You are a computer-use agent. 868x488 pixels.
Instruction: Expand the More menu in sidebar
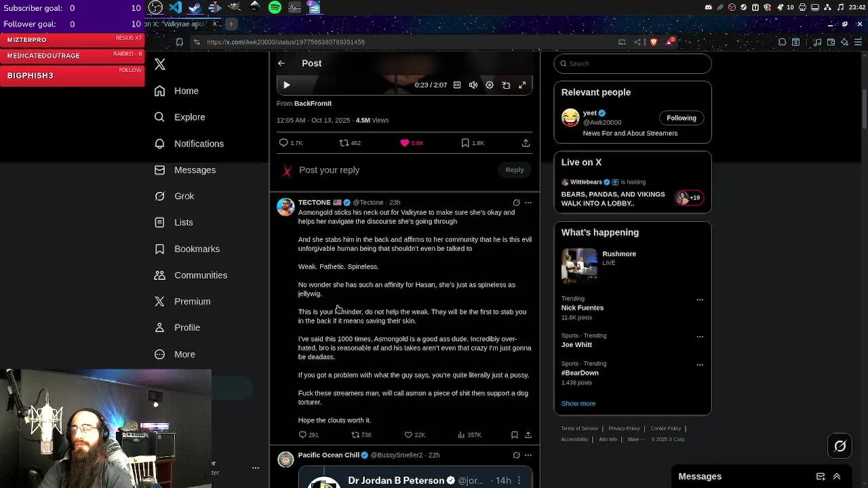(175, 354)
